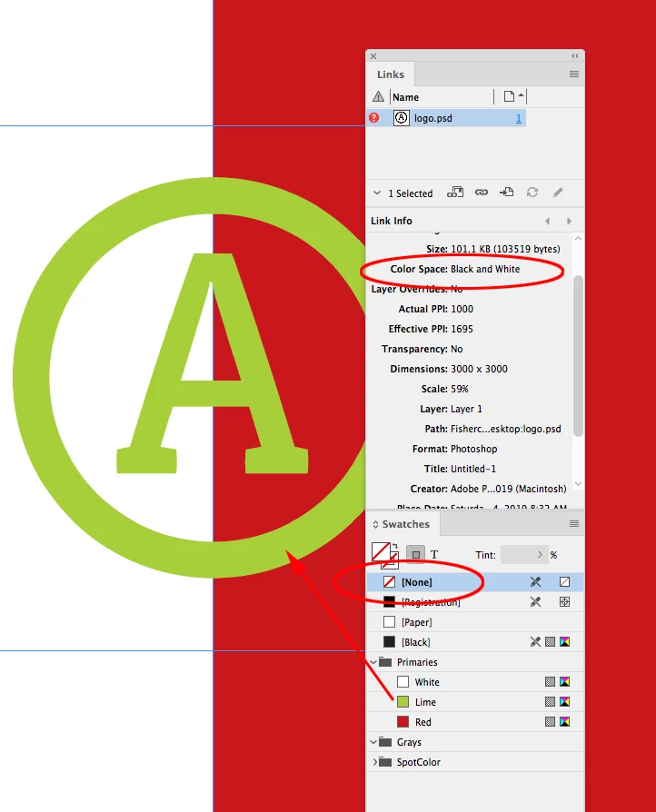The height and width of the screenshot is (812, 656).
Task: Open the Swatches panel menu
Action: click(574, 523)
